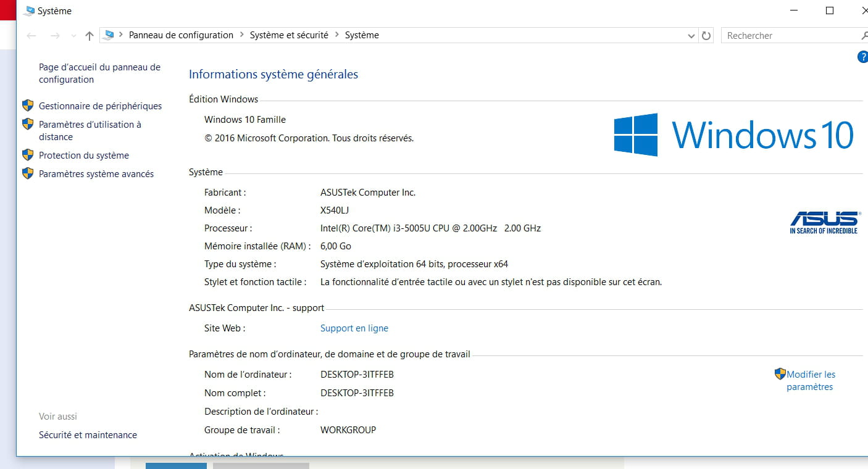Image resolution: width=868 pixels, height=469 pixels.
Task: Open Page d'accueil du panneau de configuration
Action: click(x=99, y=73)
